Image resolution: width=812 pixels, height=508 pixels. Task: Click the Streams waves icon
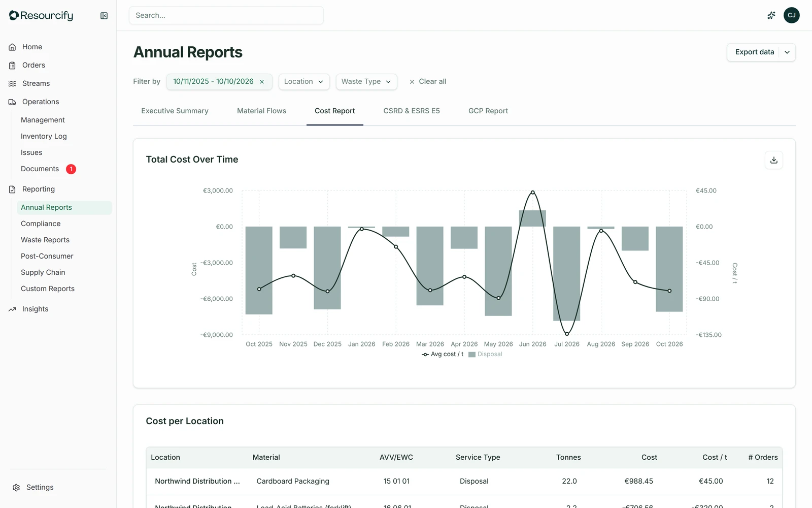pyautogui.click(x=12, y=83)
